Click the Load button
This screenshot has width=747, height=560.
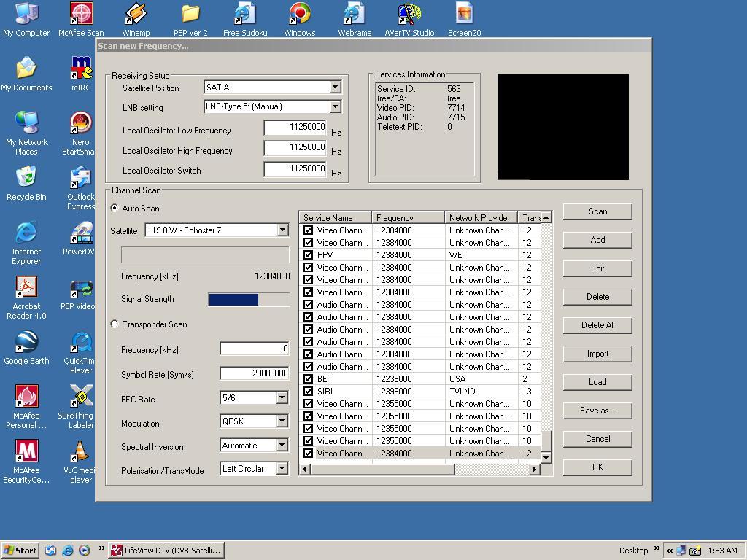(x=597, y=382)
